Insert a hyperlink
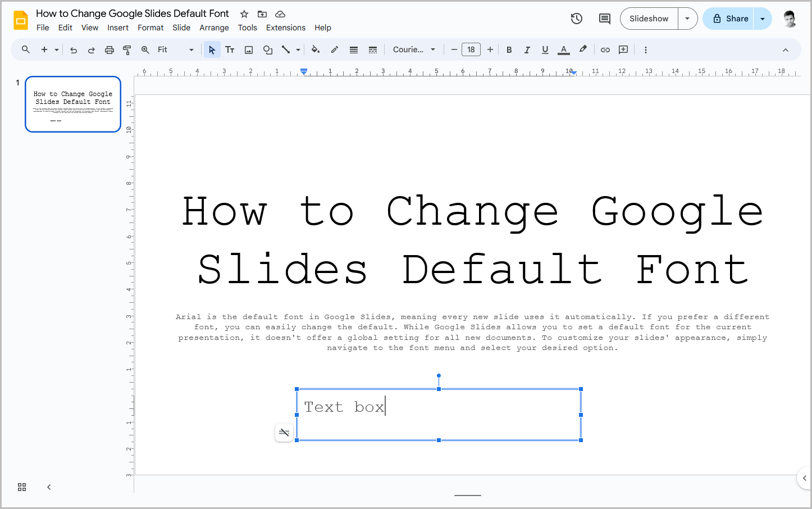The height and width of the screenshot is (509, 812). tap(605, 50)
